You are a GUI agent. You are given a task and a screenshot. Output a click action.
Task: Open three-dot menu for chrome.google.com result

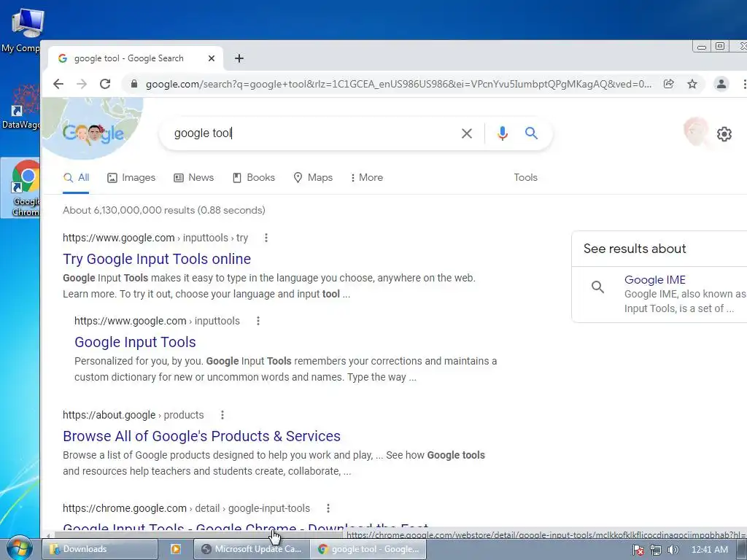click(328, 508)
